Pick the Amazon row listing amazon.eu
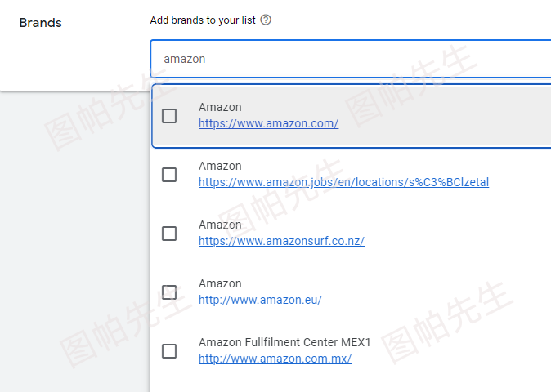The image size is (551, 392). coord(352,292)
